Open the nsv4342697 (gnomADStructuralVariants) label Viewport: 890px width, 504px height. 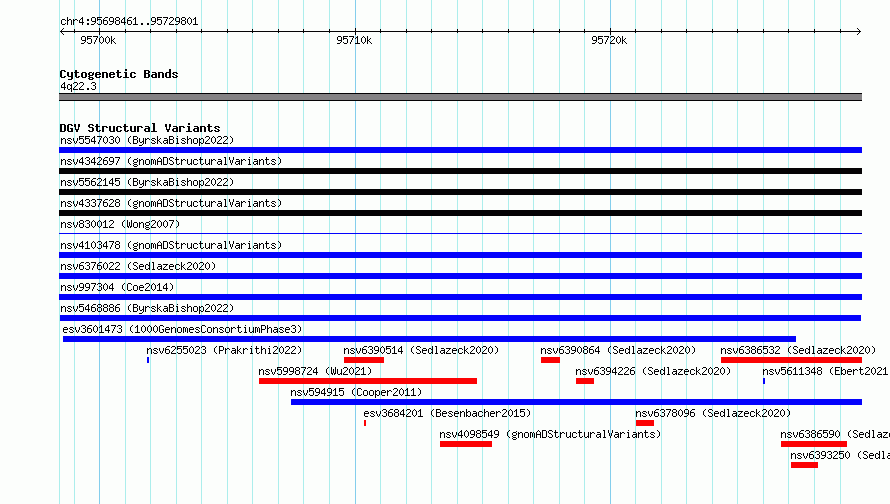click(171, 161)
